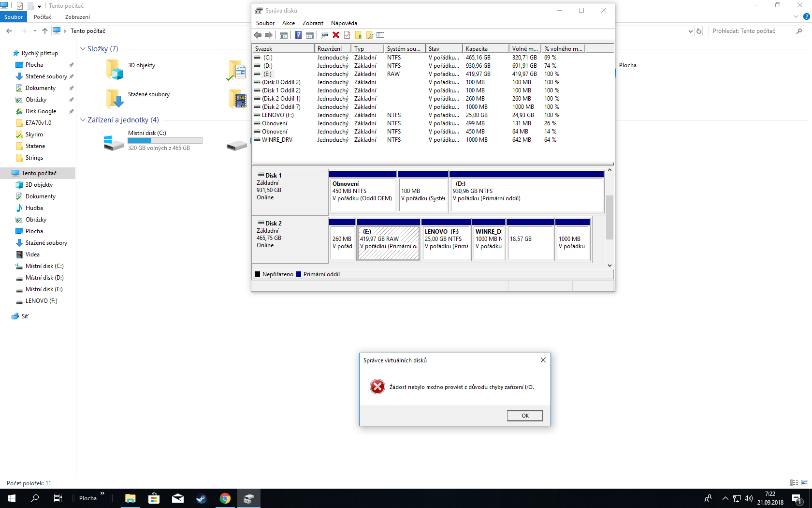Close the Správce virtuálních disků dialog
The image size is (812, 508).
[543, 360]
